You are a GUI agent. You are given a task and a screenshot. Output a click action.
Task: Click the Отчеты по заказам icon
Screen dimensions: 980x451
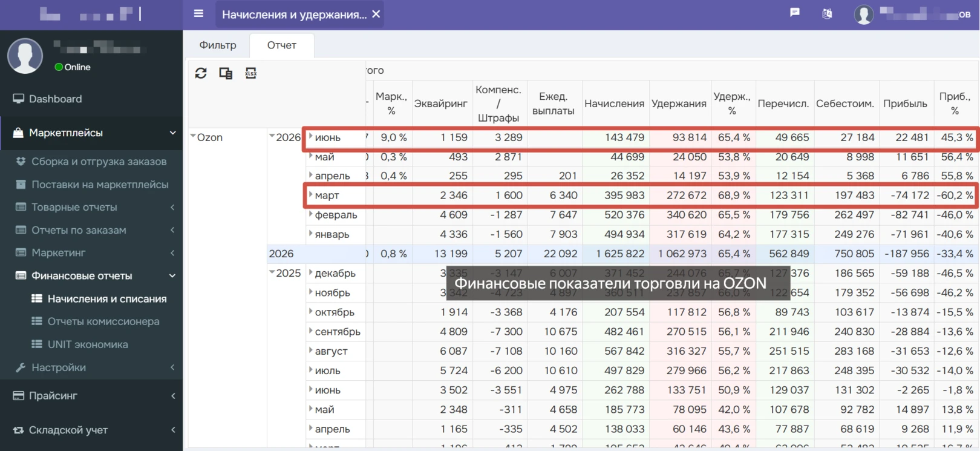21,230
